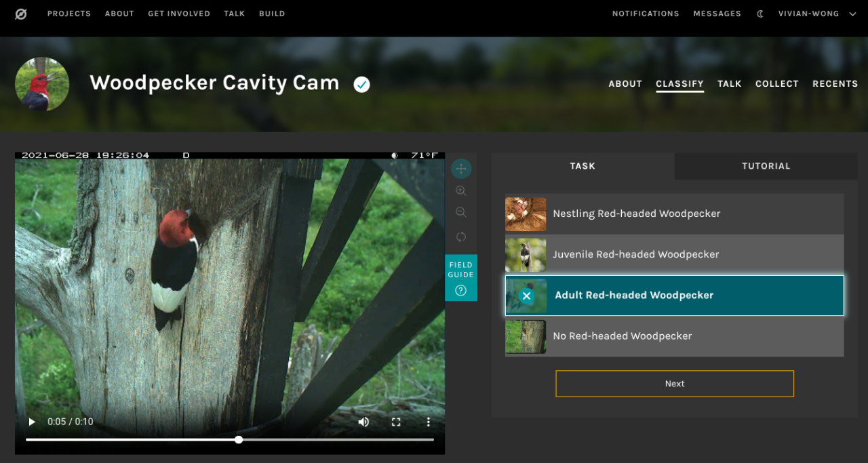The height and width of the screenshot is (463, 868).
Task: Zoom out of the subject image
Action: [461, 213]
